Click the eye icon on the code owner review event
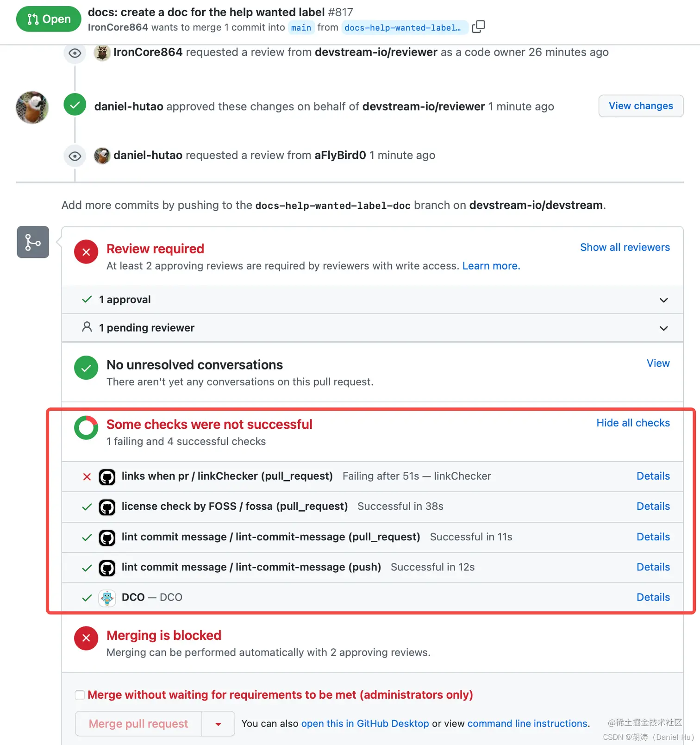This screenshot has height=745, width=700. click(75, 53)
